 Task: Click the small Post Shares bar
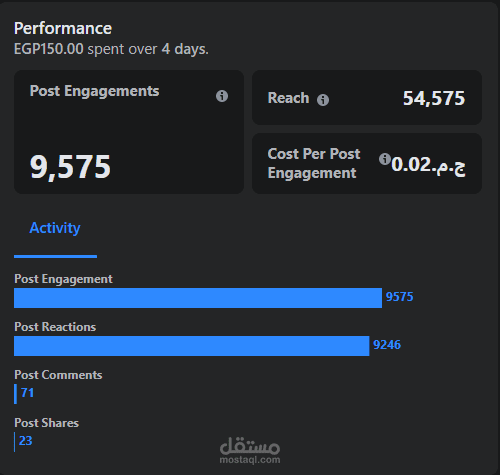coord(15,442)
